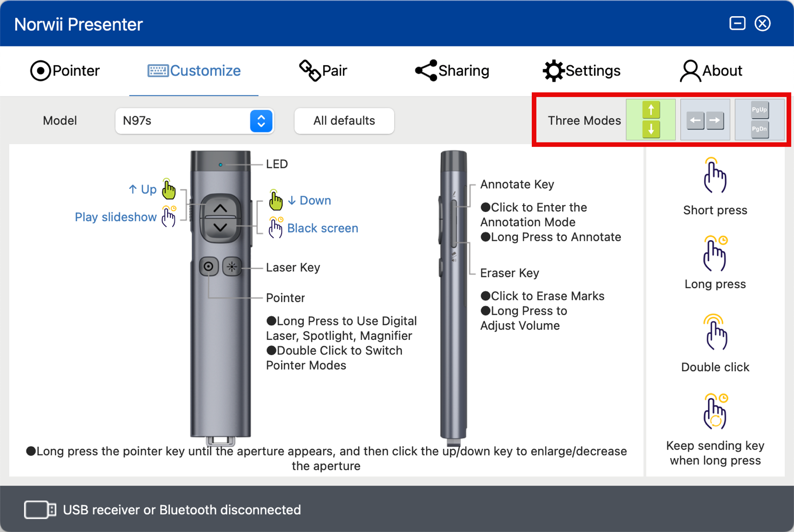The width and height of the screenshot is (794, 532).
Task: Go to the Pair tab
Action: (x=323, y=71)
